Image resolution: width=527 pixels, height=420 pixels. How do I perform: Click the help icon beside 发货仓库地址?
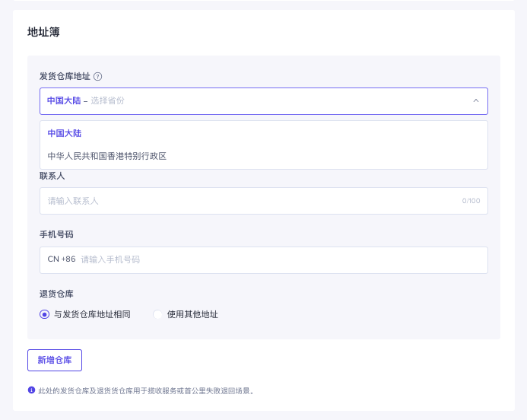(98, 77)
